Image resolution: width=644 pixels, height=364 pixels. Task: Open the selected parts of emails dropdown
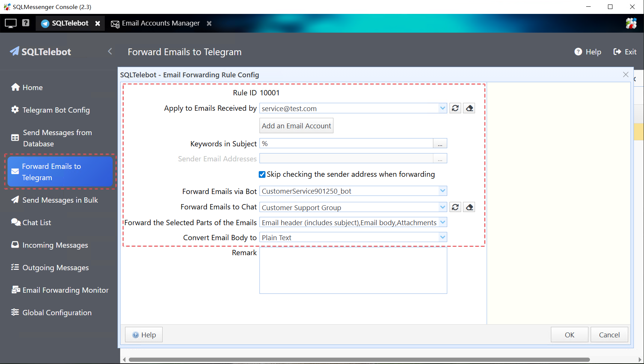tap(443, 223)
